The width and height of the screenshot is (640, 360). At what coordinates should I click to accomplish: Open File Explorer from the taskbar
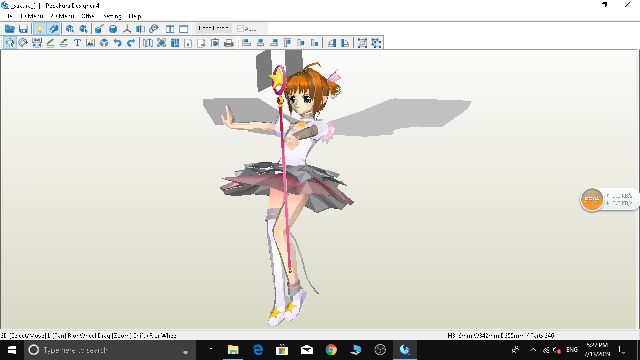click(233, 350)
